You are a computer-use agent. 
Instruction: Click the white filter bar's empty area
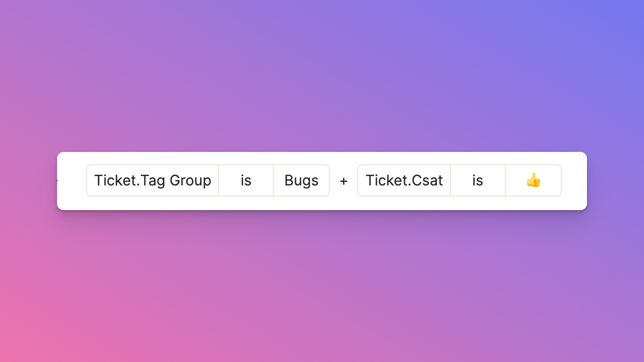coord(322,202)
